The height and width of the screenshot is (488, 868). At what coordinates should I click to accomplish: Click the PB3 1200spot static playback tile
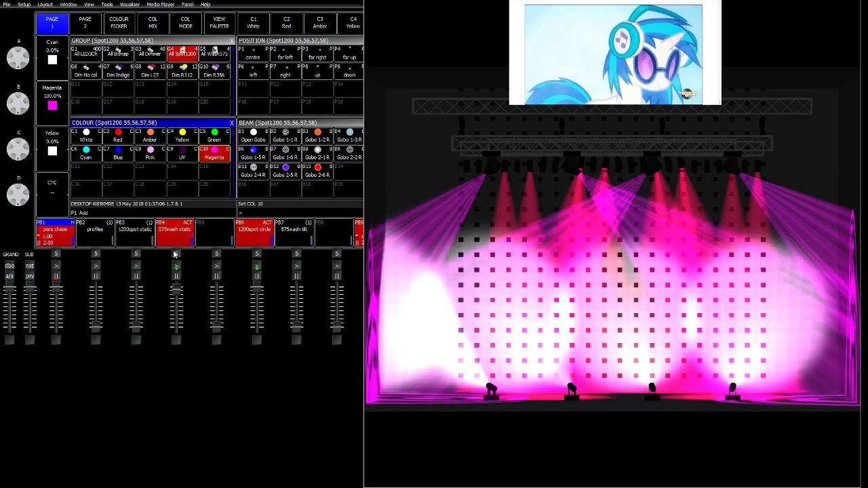click(x=135, y=232)
